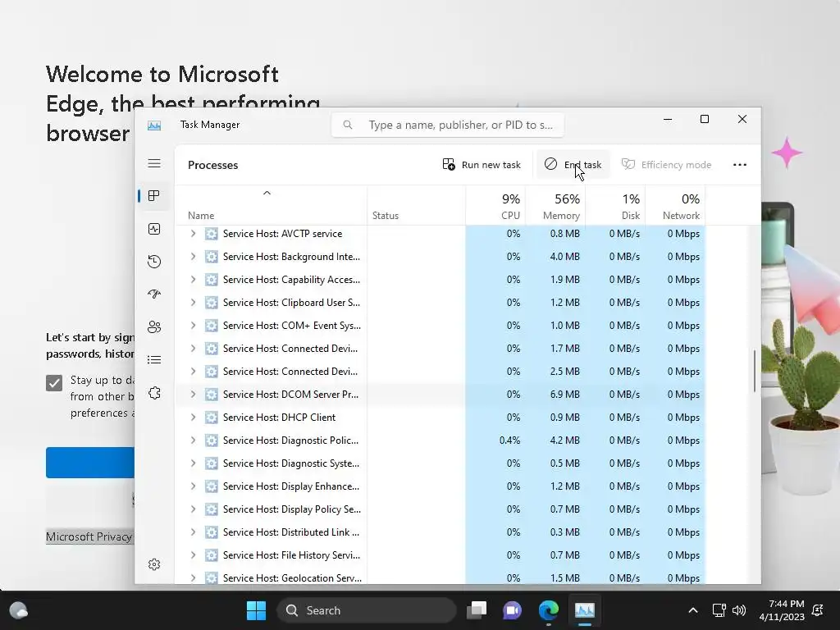Open Windows Start menu
Screen dimensions: 840x630
256,610
